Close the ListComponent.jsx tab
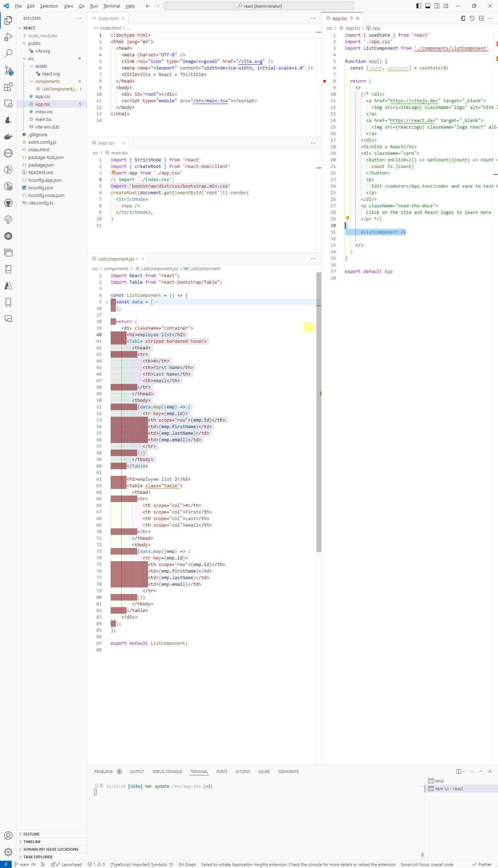The height and width of the screenshot is (868, 498). [142, 259]
